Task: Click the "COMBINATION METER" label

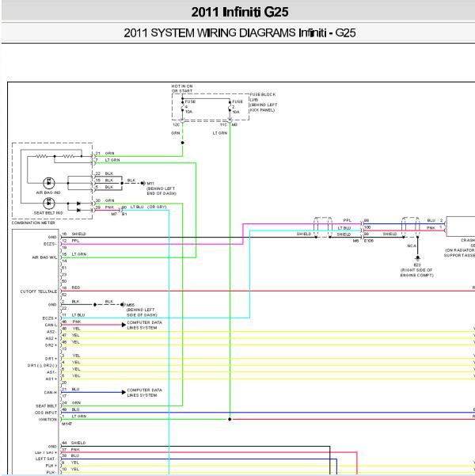Action: tap(33, 223)
